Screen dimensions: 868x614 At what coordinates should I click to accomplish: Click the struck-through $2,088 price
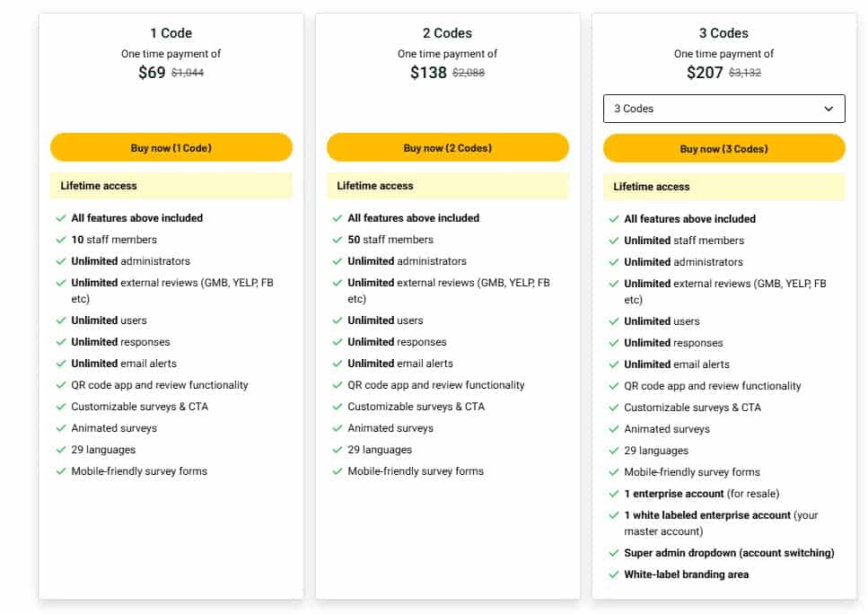[469, 73]
